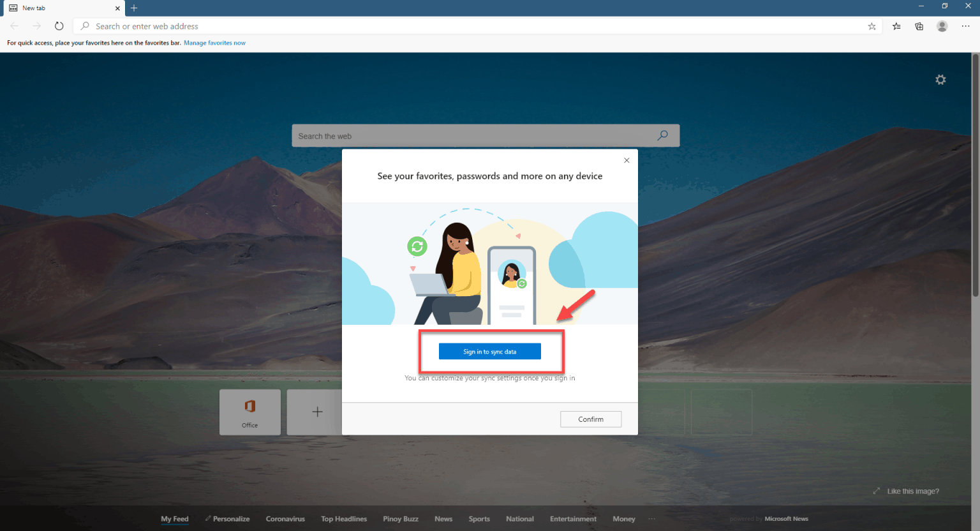The width and height of the screenshot is (980, 531).
Task: Click Sign in to sync data
Action: click(x=489, y=351)
